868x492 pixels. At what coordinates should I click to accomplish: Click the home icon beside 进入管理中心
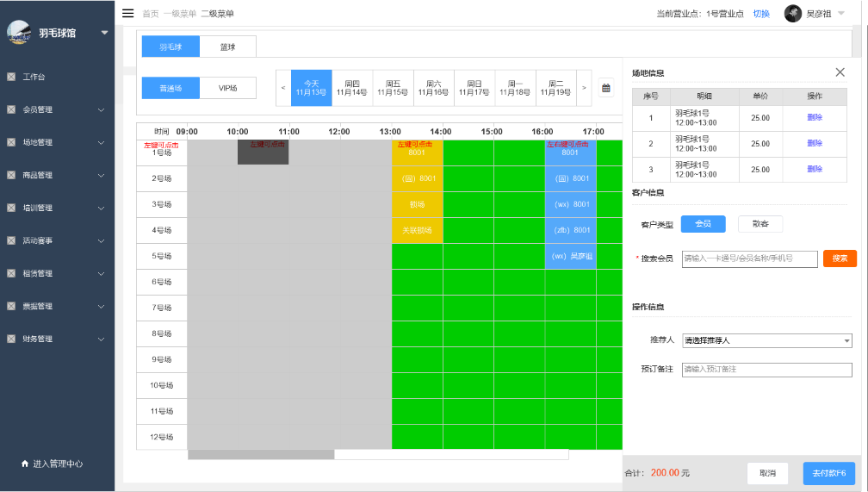(25, 464)
